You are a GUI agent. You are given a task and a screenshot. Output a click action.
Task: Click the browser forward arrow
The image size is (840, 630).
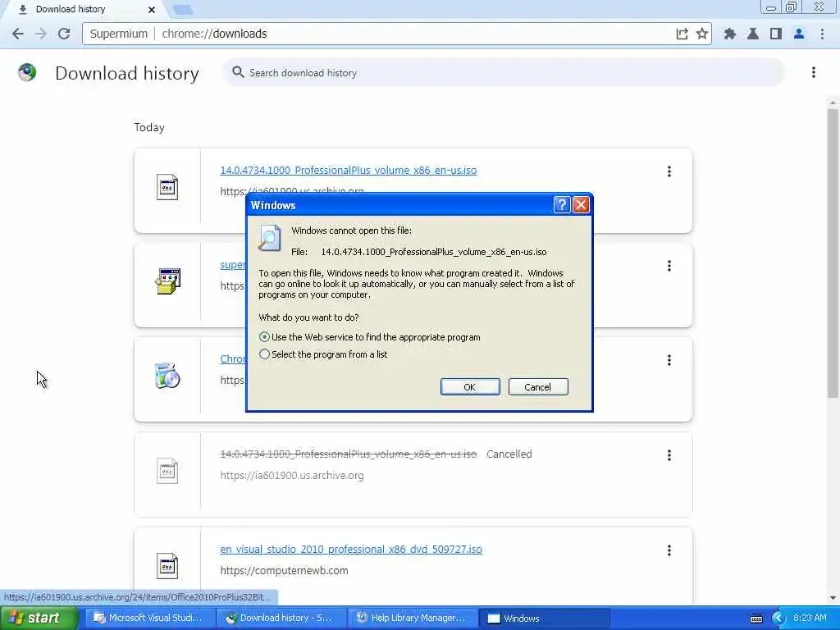[x=41, y=34]
